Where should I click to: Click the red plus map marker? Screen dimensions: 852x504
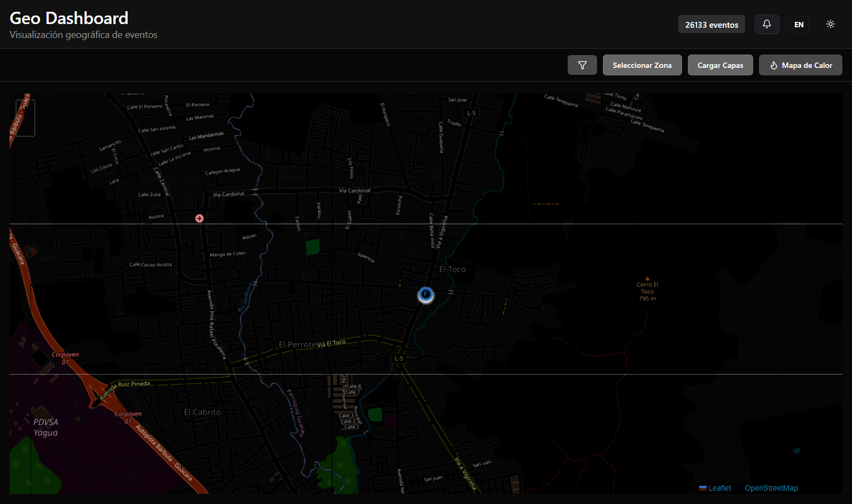(199, 218)
